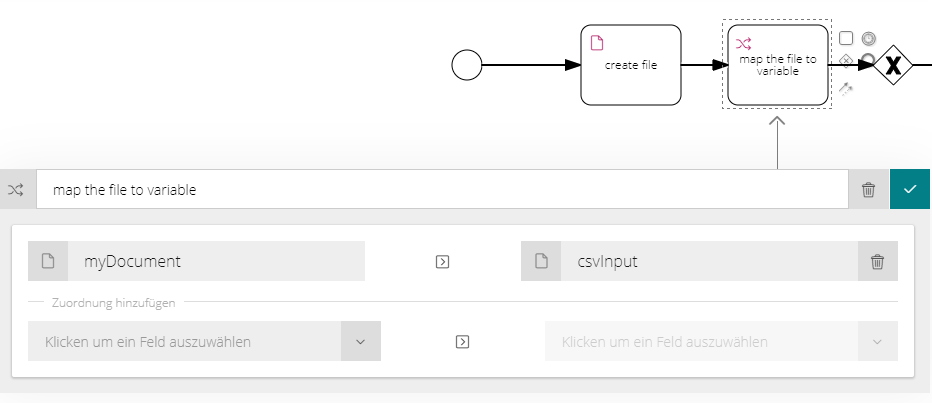Click the csvInput target field
Viewport: 932px width, 403px height.
[x=689, y=261]
